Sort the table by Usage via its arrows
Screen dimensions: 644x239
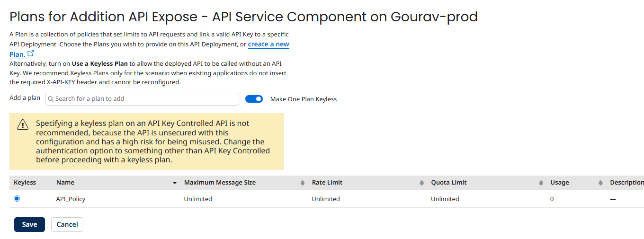coord(600,183)
